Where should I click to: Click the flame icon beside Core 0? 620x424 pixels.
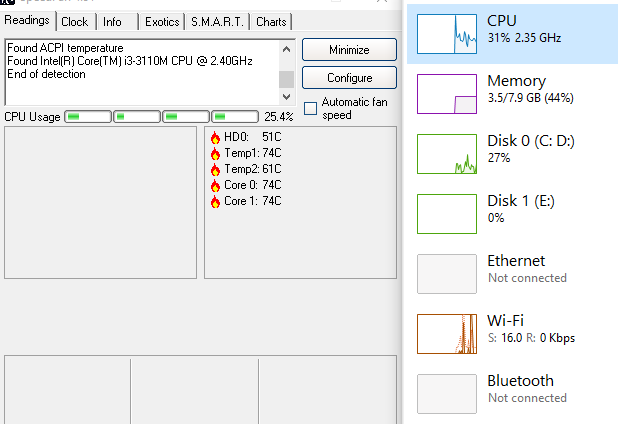(215, 186)
